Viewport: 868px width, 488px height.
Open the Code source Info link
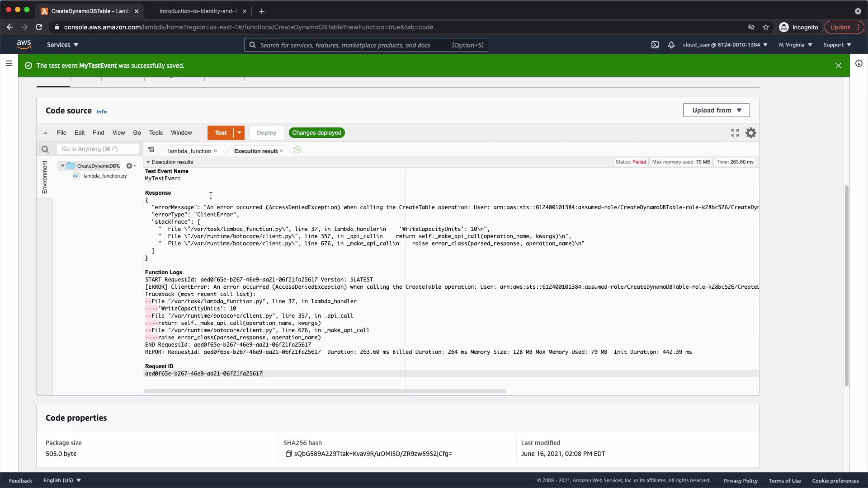[101, 112]
